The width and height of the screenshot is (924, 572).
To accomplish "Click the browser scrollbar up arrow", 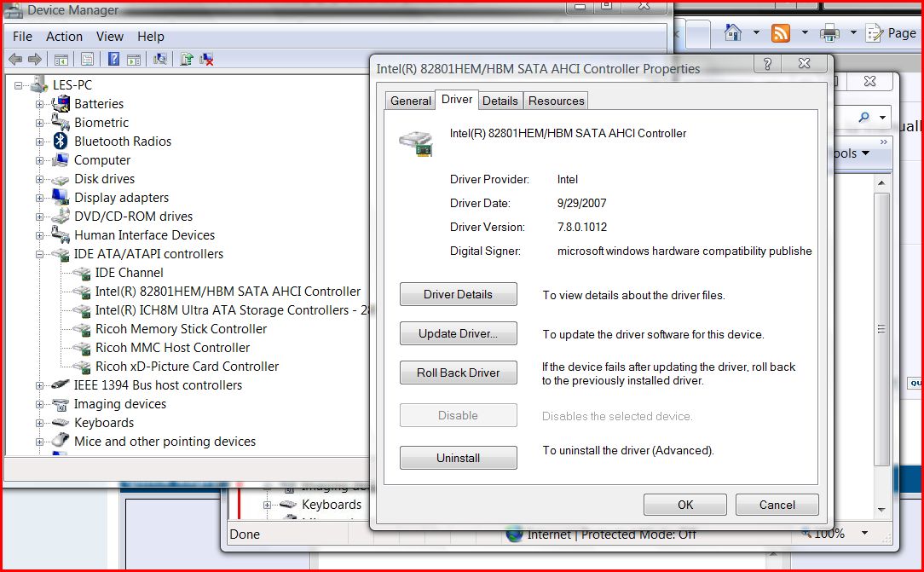I will coord(881,183).
